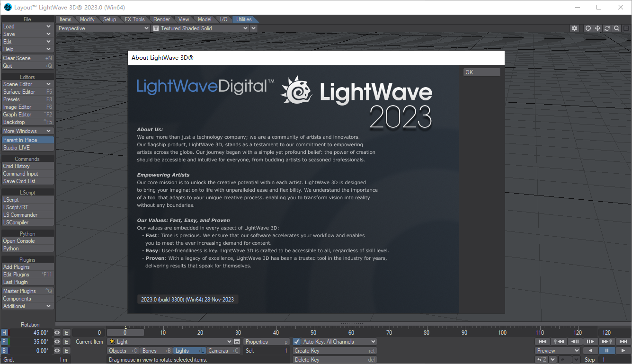Click the Step value field
Viewport: 632px width, 364px height.
[614, 360]
